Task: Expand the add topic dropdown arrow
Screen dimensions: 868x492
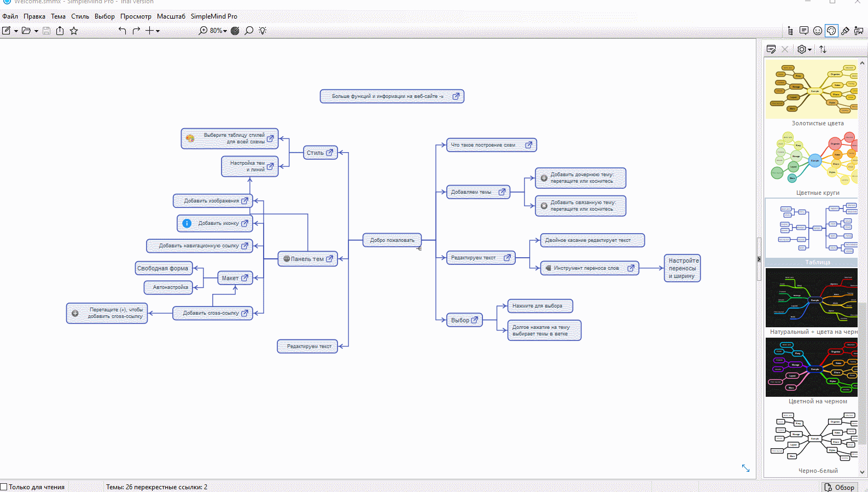Action: [x=158, y=31]
